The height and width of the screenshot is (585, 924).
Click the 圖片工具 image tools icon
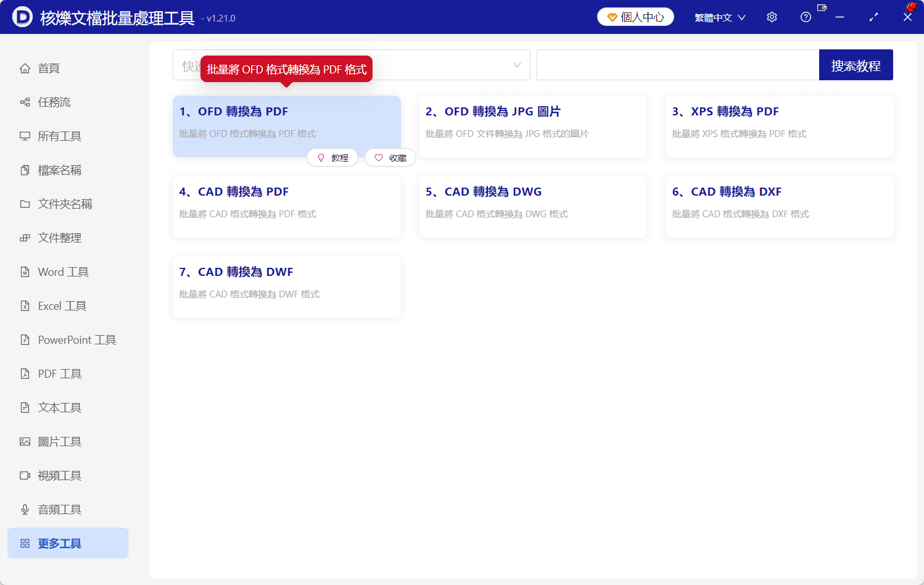(x=25, y=441)
